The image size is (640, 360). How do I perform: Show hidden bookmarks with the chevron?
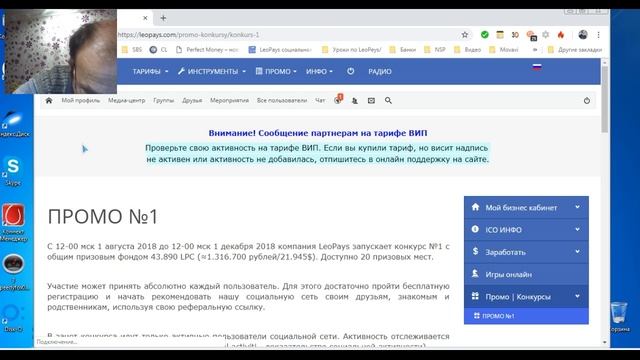tap(535, 50)
